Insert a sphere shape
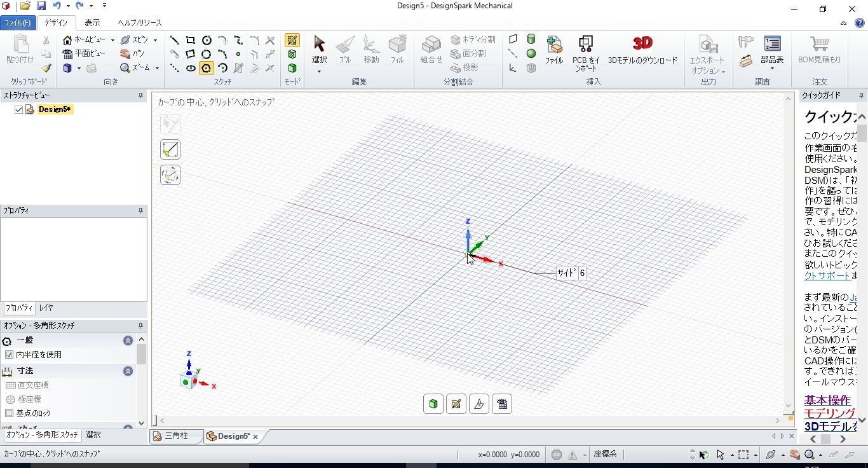 point(531,53)
